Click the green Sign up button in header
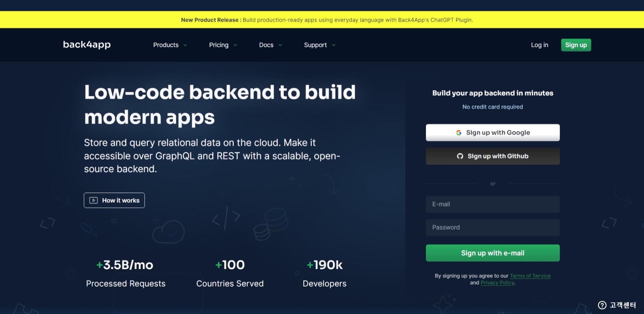 (x=576, y=45)
